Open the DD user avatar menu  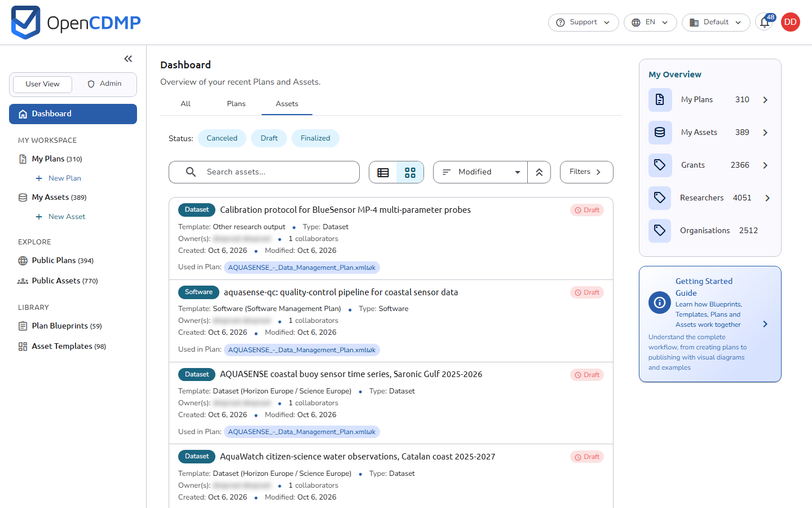pyautogui.click(x=791, y=22)
